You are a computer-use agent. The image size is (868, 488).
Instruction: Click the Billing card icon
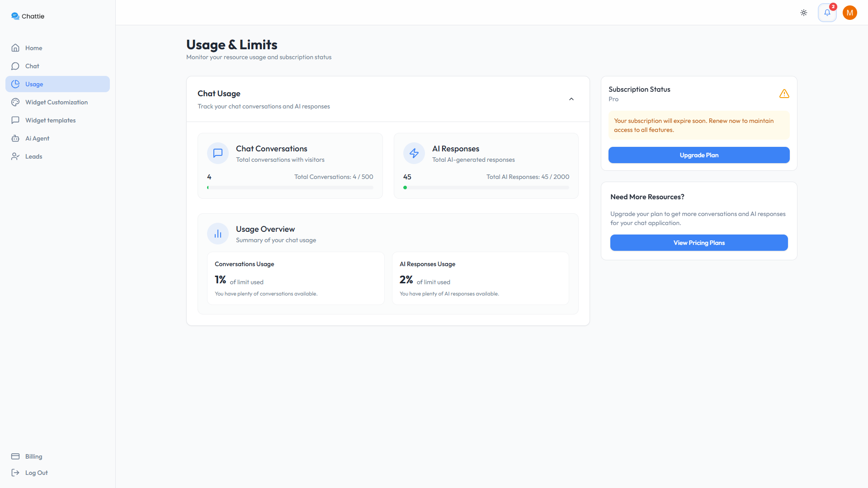[15, 456]
